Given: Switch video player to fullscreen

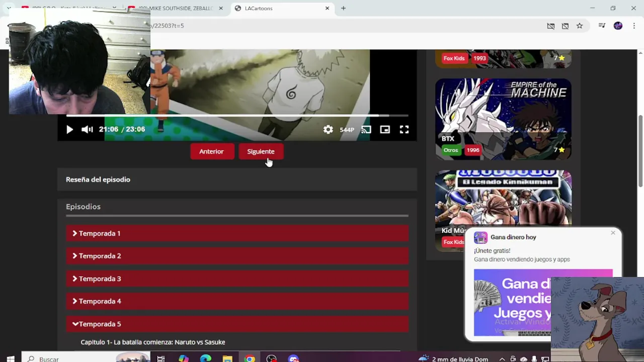Looking at the screenshot, I should [x=404, y=130].
